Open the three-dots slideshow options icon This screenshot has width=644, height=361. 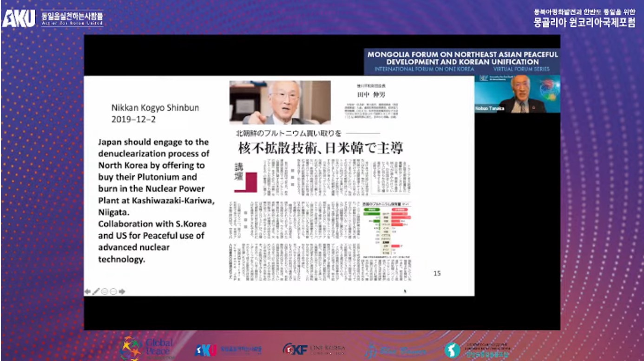(x=113, y=291)
